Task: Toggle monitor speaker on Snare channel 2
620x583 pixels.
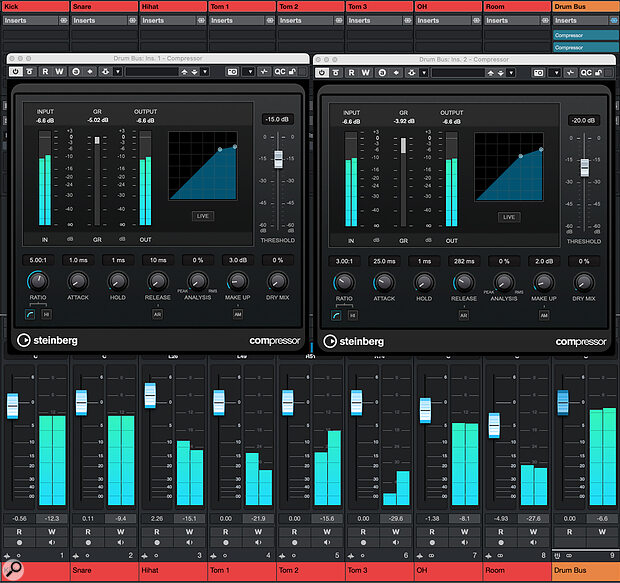Action: tap(121, 542)
